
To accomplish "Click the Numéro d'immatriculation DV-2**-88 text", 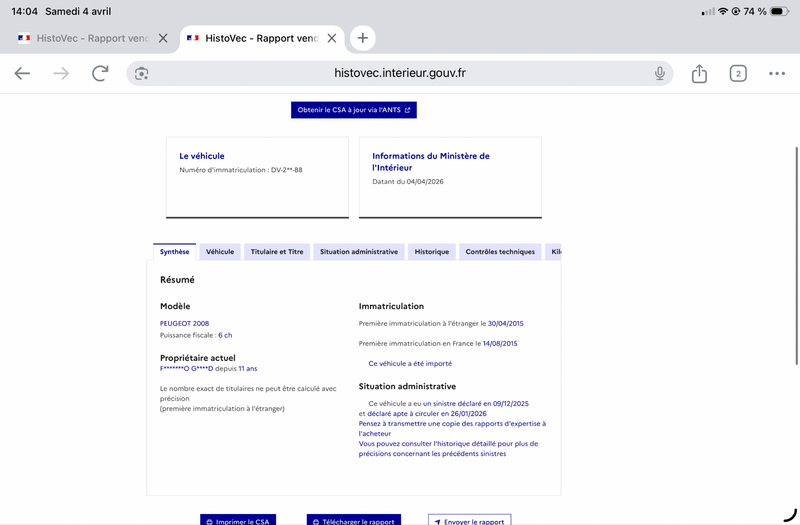I will click(x=241, y=170).
